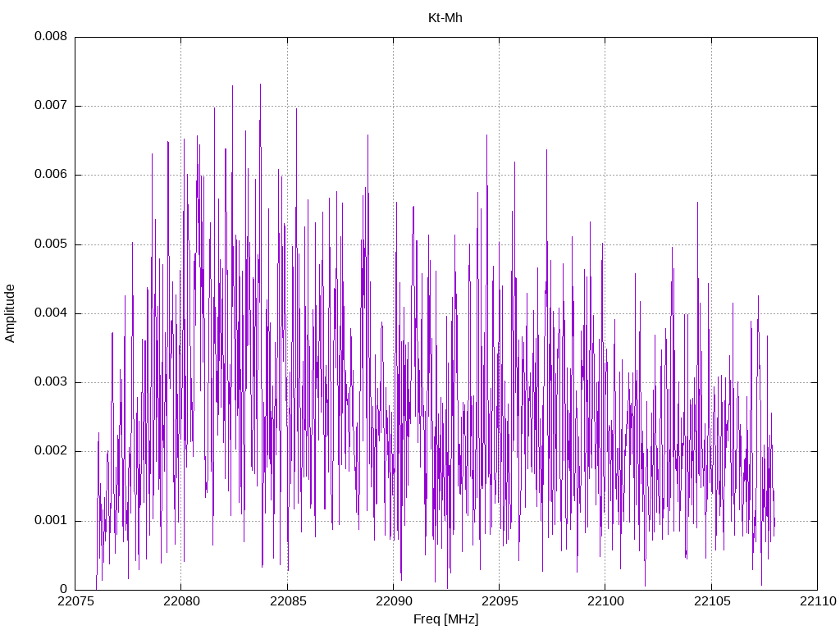Viewport: 840px width, 630px height.
Task: Click the plot title Kt-Mh
Action: coord(445,18)
